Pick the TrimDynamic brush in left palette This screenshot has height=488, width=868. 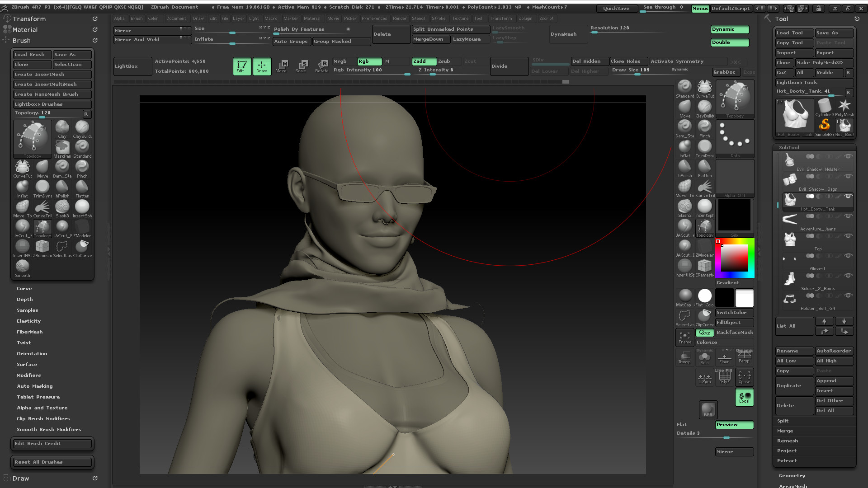[x=42, y=189]
